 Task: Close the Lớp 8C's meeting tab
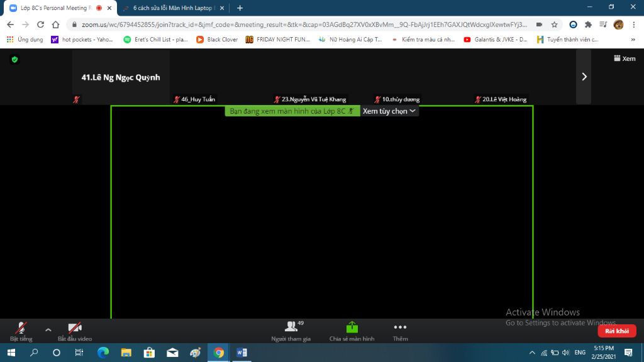coord(109,8)
